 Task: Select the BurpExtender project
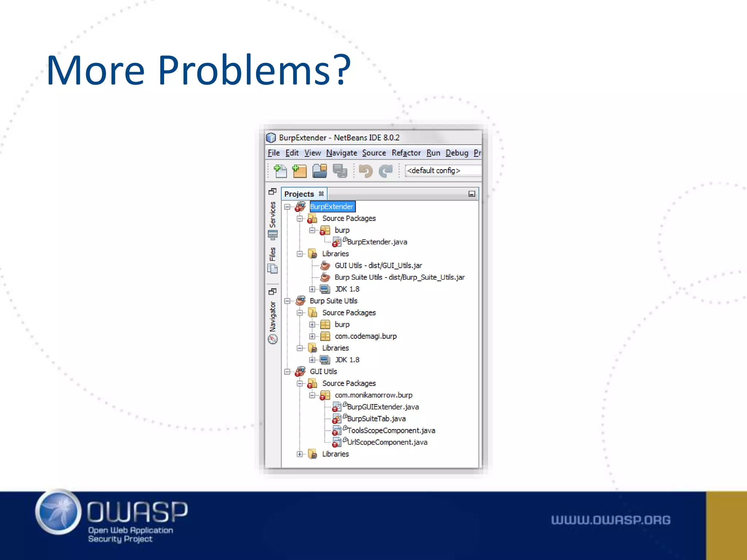click(332, 206)
